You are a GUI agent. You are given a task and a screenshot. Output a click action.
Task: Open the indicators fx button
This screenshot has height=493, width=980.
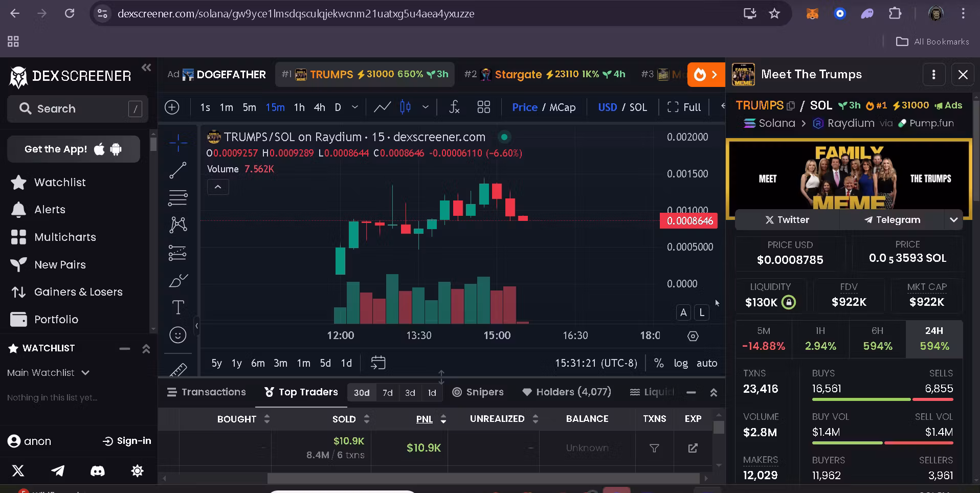[454, 107]
